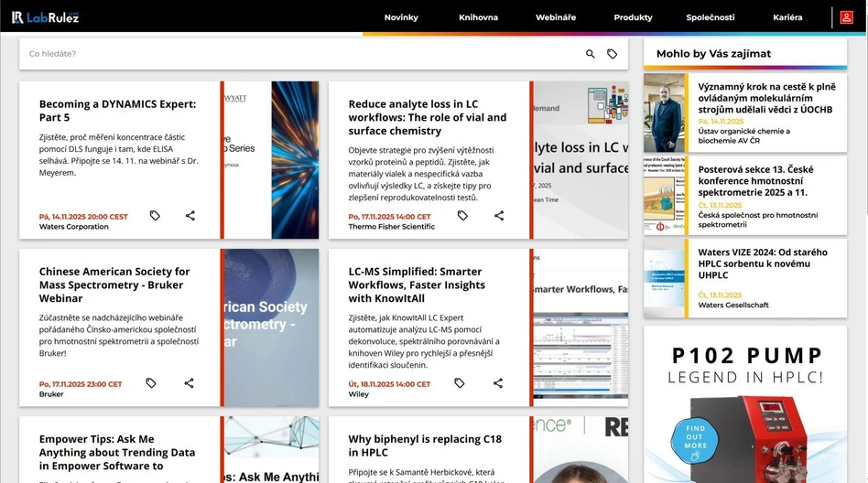Click 'Mohlo by Vás zajímat' heading
This screenshot has width=868, height=483.
coord(713,54)
